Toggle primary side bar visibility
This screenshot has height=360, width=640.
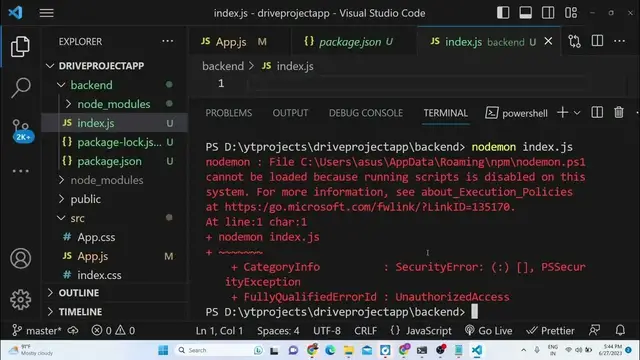503,13
